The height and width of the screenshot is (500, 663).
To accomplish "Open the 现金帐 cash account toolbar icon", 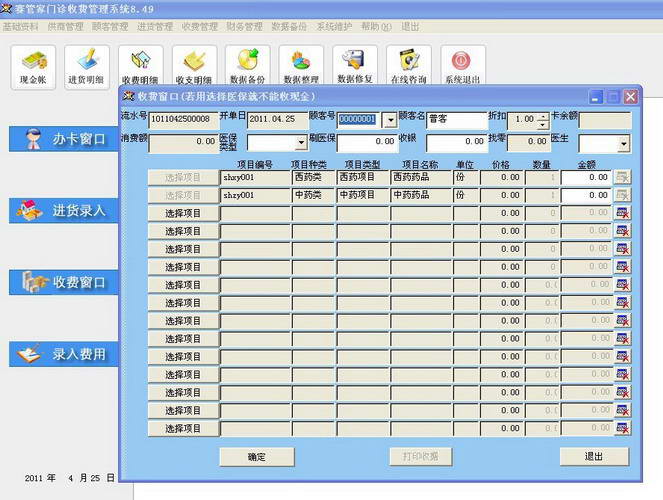I will pos(33,67).
